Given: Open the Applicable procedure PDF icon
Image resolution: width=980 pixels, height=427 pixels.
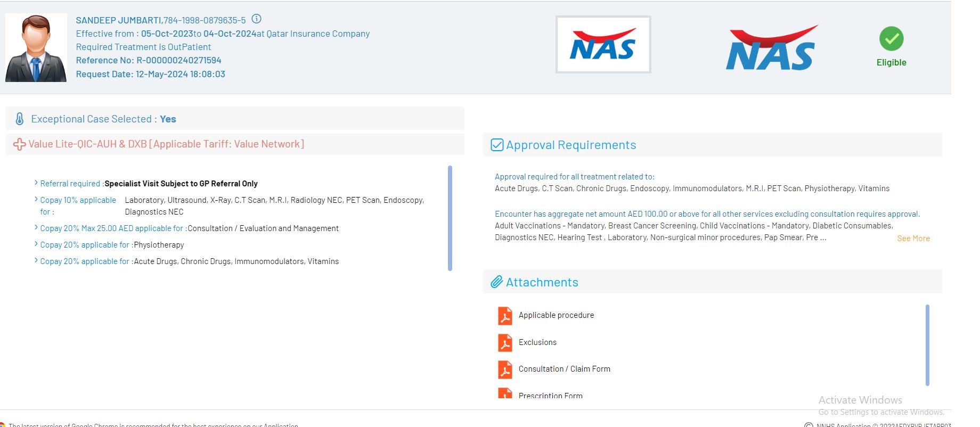Looking at the screenshot, I should (x=505, y=316).
